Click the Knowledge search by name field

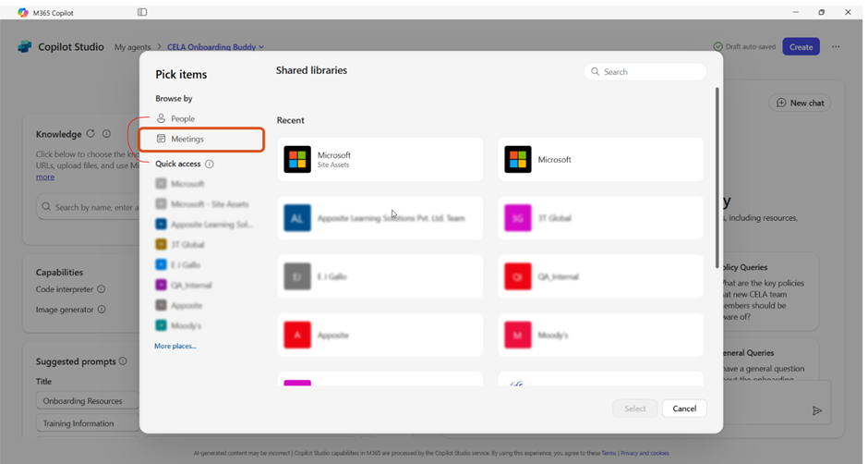[x=89, y=207]
